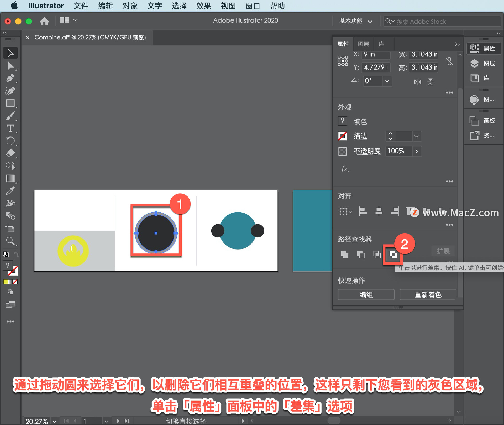The width and height of the screenshot is (504, 425).
Task: Flip selection horizontally
Action: 418,82
